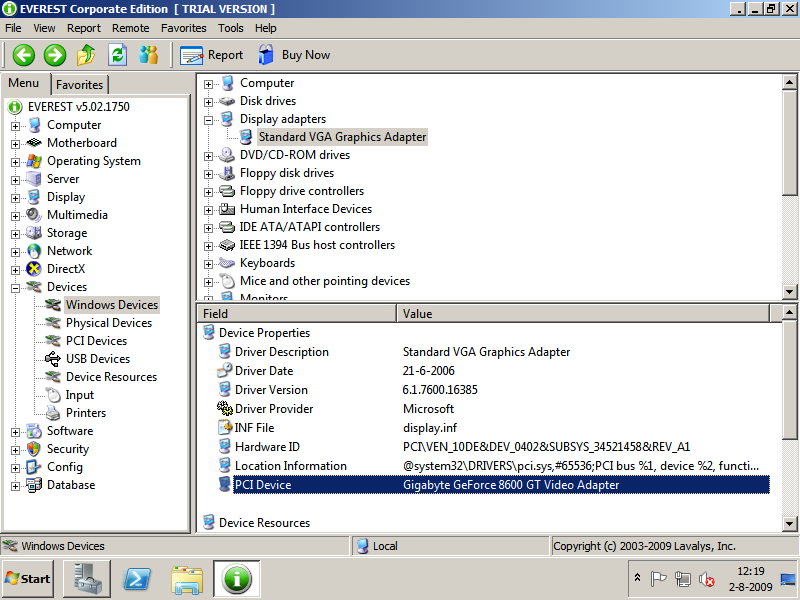Click the muted volume tray icon
The height and width of the screenshot is (600, 800).
click(x=707, y=579)
